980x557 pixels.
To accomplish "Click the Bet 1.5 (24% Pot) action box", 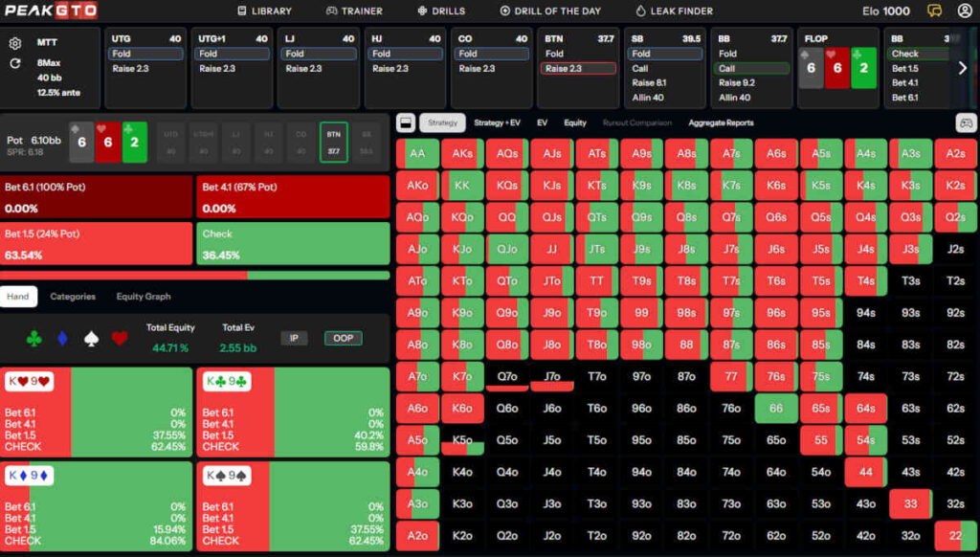I will click(97, 243).
